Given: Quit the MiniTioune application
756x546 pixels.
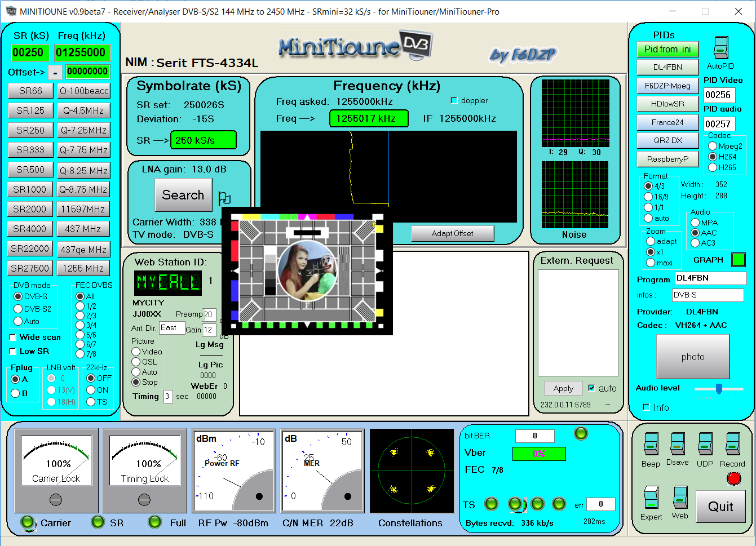Looking at the screenshot, I should coord(720,507).
